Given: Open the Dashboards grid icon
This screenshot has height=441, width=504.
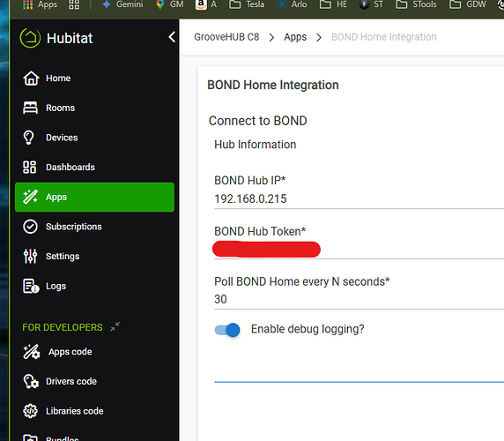Looking at the screenshot, I should (30, 168).
